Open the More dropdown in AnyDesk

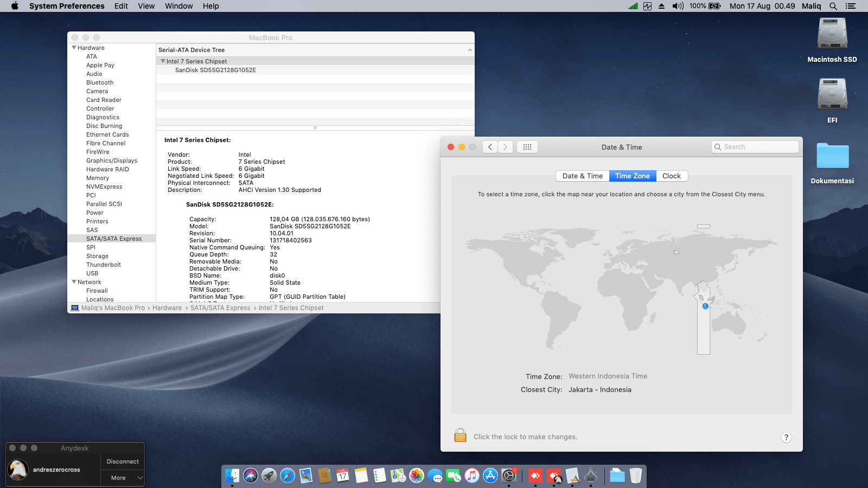click(123, 478)
